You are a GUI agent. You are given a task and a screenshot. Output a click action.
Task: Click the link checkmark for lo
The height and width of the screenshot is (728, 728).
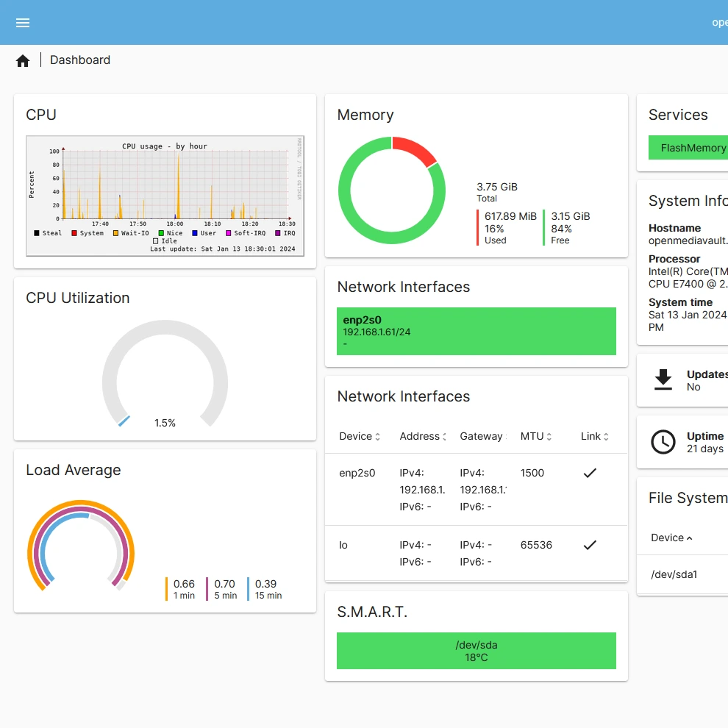(589, 546)
